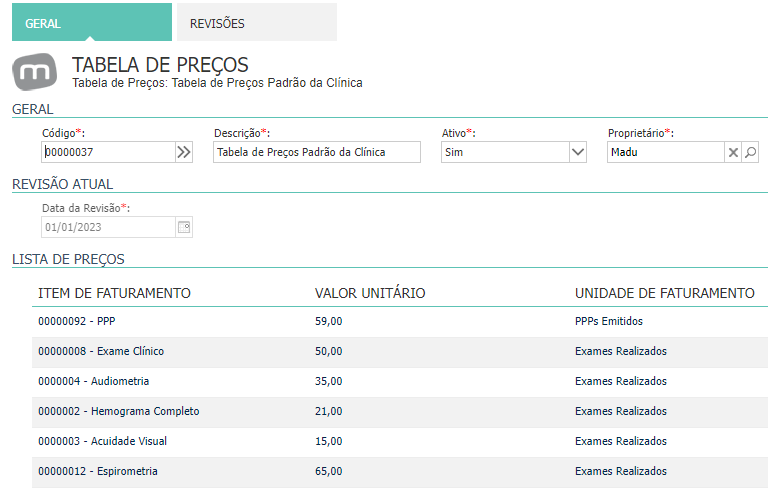Click the LISTA DE PREÇOS section heading
The width and height of the screenshot is (768, 501).
point(68,259)
